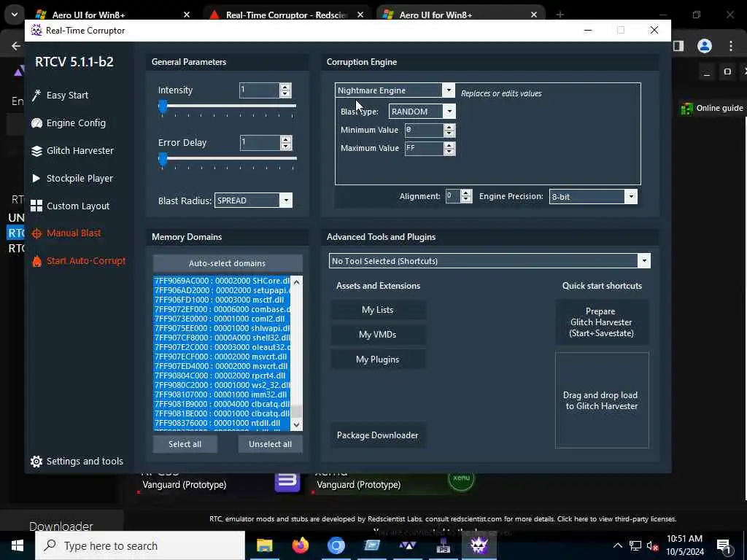The width and height of the screenshot is (747, 560).
Task: Select oleaut32 memory domain row
Action: [222, 347]
